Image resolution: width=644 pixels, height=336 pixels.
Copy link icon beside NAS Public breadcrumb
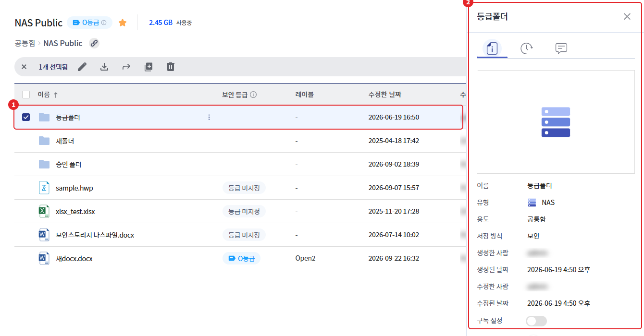coord(94,43)
